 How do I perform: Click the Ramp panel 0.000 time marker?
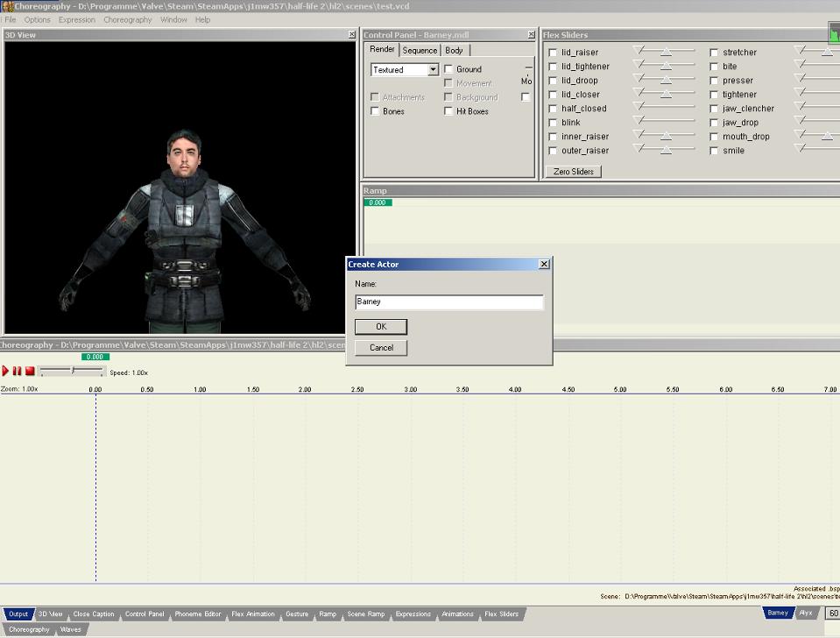378,202
